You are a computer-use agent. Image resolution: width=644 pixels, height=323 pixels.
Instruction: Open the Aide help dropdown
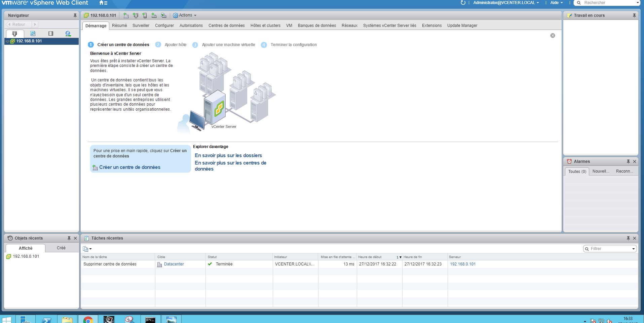[557, 3]
